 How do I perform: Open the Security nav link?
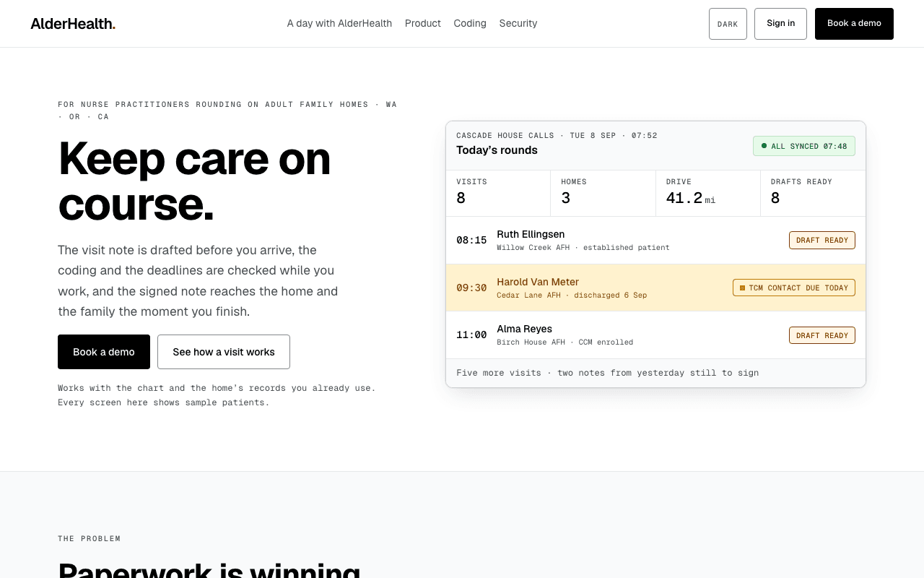pyautogui.click(x=518, y=23)
